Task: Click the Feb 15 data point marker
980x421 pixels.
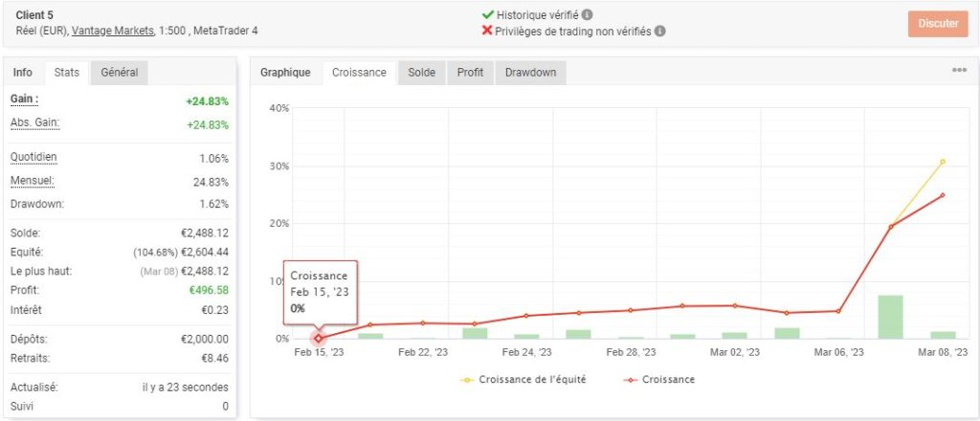Action: pyautogui.click(x=319, y=338)
